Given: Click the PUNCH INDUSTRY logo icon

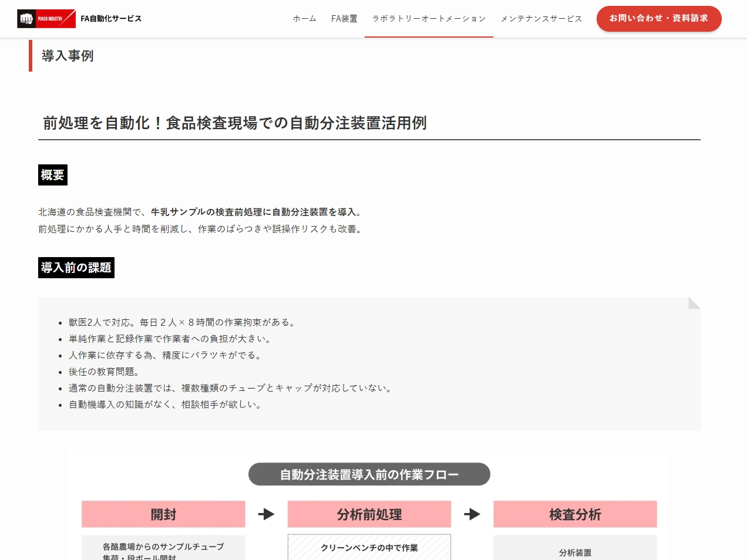Looking at the screenshot, I should click(x=27, y=18).
